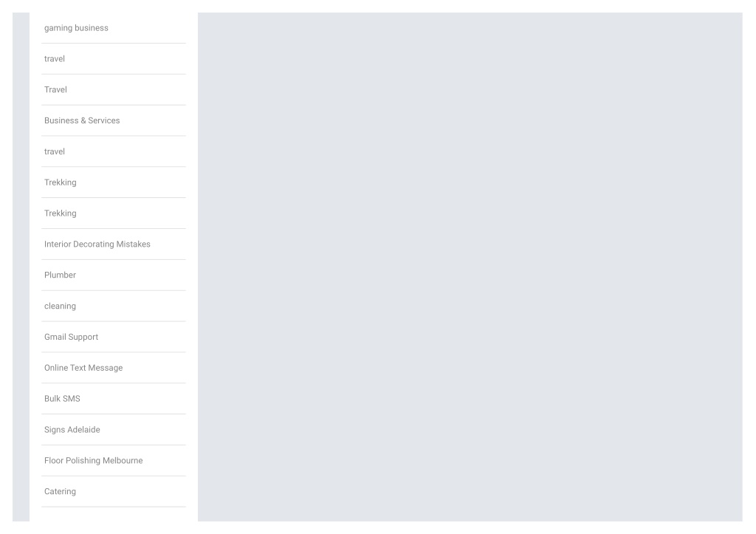This screenshot has width=756, height=534.
Task: Click the narrow gray strip beside the list
Action: click(21, 267)
